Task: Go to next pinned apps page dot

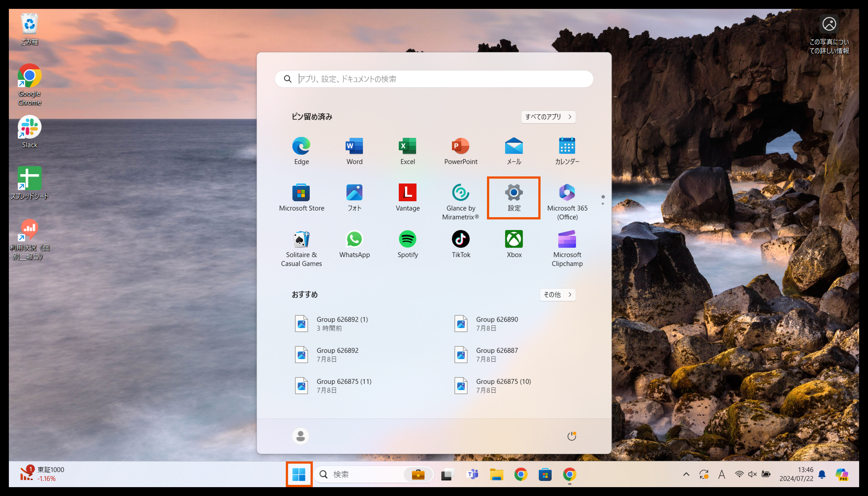Action: pos(603,204)
